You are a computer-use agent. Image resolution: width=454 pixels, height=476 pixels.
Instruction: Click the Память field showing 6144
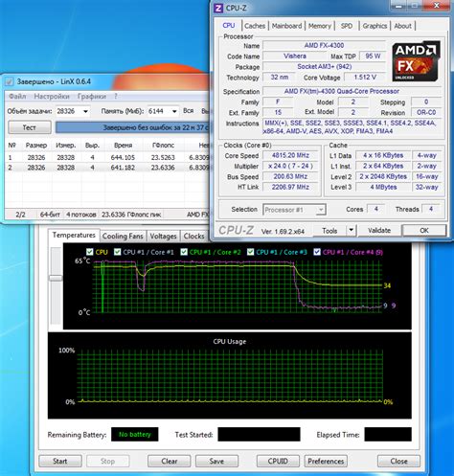(159, 111)
